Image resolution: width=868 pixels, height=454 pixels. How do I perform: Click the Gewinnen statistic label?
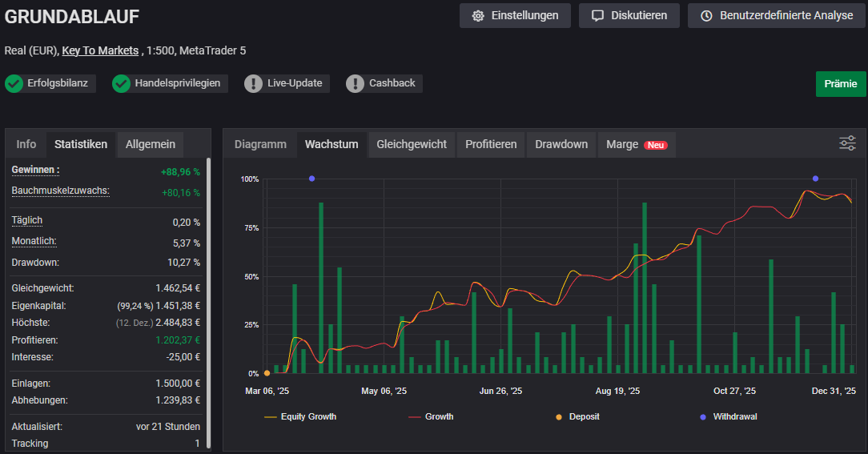pyautogui.click(x=35, y=170)
